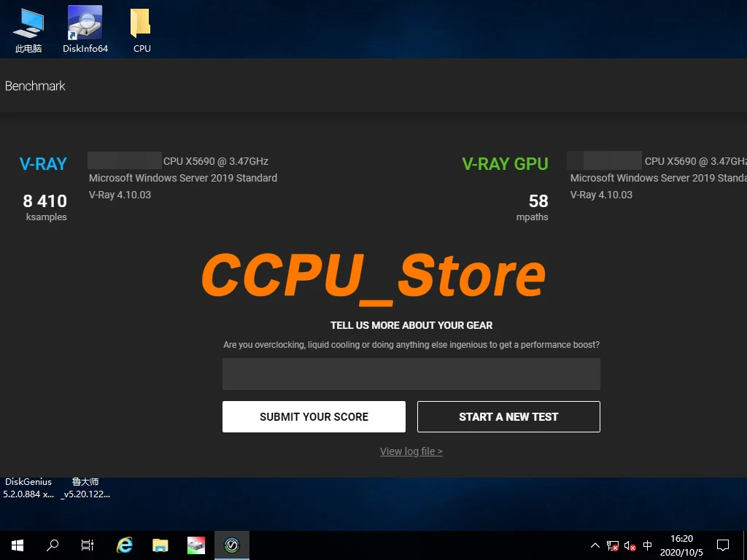Click V-Ray 4.10.03 under V-RAY heading
The height and width of the screenshot is (560, 747).
click(120, 195)
